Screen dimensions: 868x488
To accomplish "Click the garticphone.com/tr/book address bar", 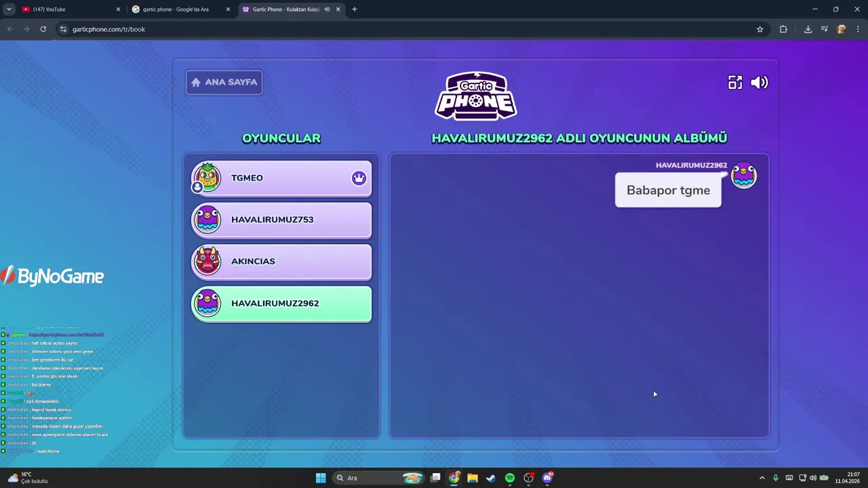I will tap(407, 29).
